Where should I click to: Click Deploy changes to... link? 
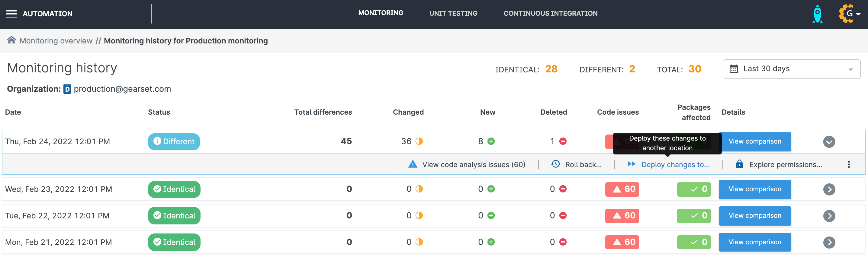click(675, 164)
